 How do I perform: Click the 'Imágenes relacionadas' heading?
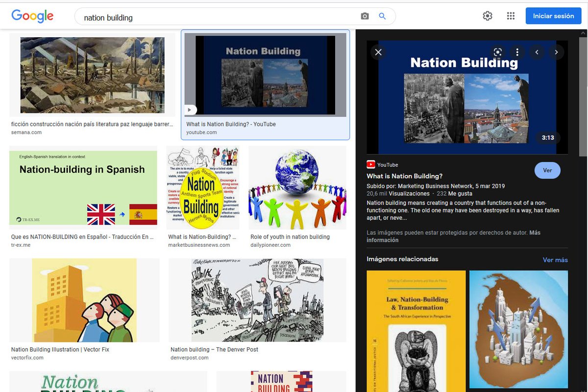pyautogui.click(x=403, y=259)
